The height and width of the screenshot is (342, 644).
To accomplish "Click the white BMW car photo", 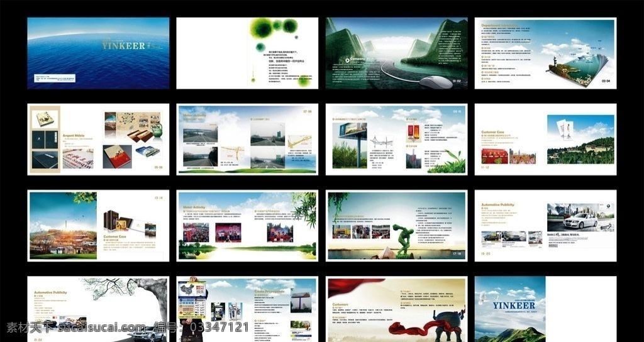I will point(580,218).
